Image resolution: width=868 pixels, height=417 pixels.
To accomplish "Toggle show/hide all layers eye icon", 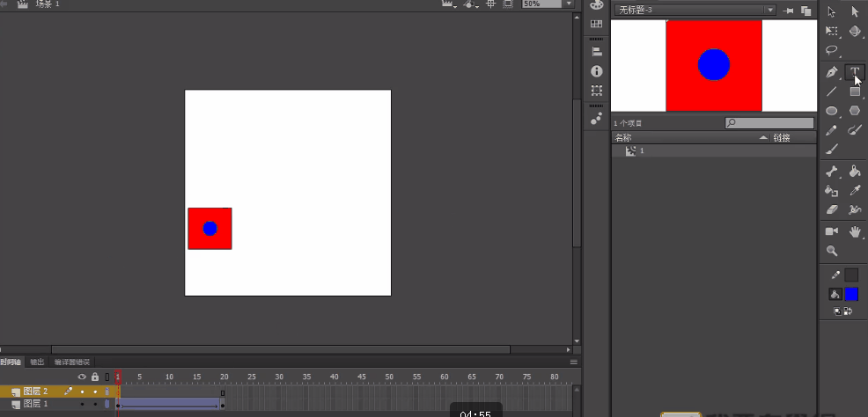I will pos(82,377).
